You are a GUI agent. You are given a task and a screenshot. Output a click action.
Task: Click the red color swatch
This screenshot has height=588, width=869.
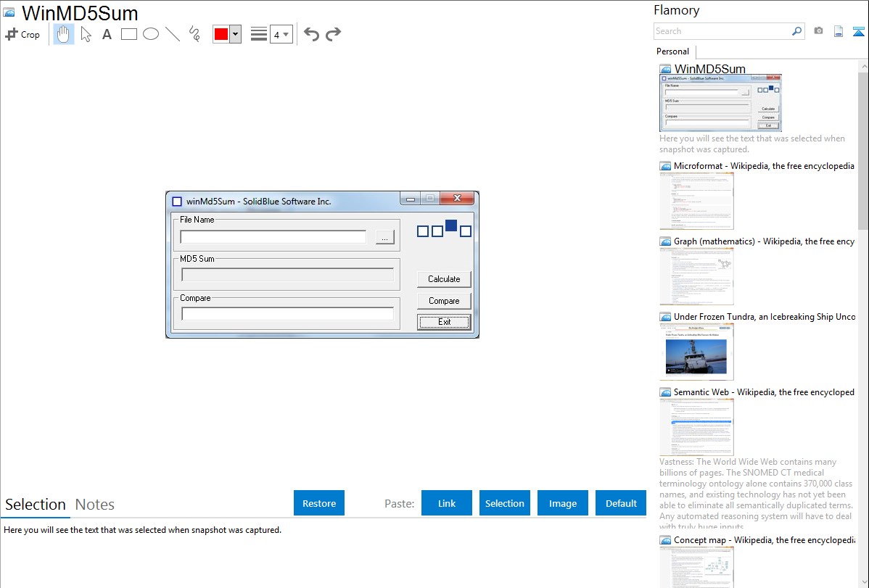click(x=221, y=34)
